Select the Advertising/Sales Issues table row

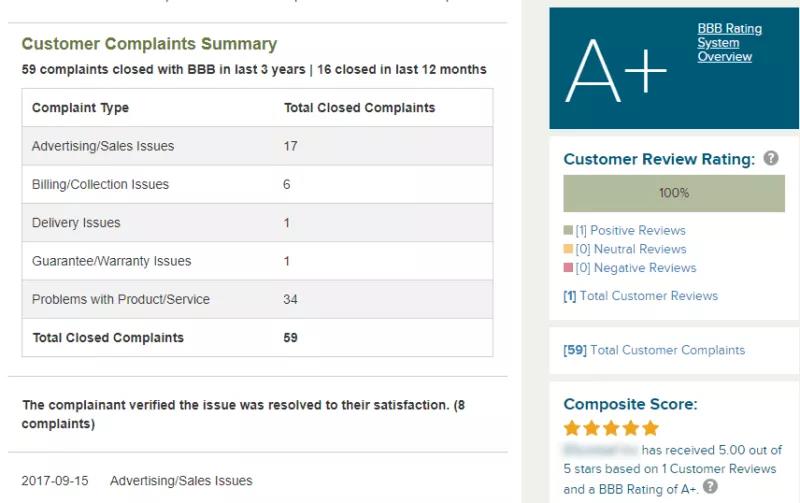[x=257, y=146]
